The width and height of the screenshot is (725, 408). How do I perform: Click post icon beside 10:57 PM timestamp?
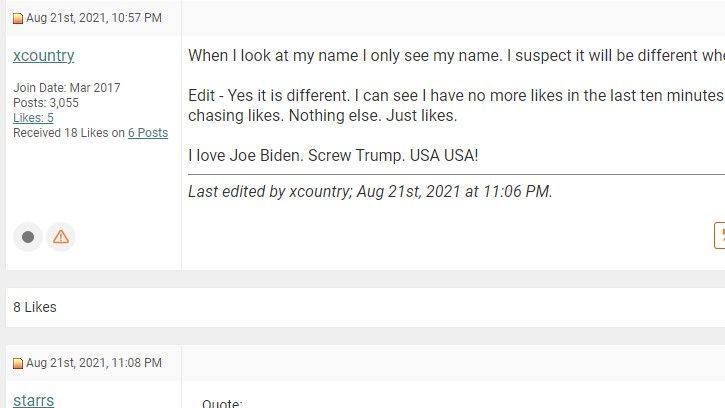[18, 18]
